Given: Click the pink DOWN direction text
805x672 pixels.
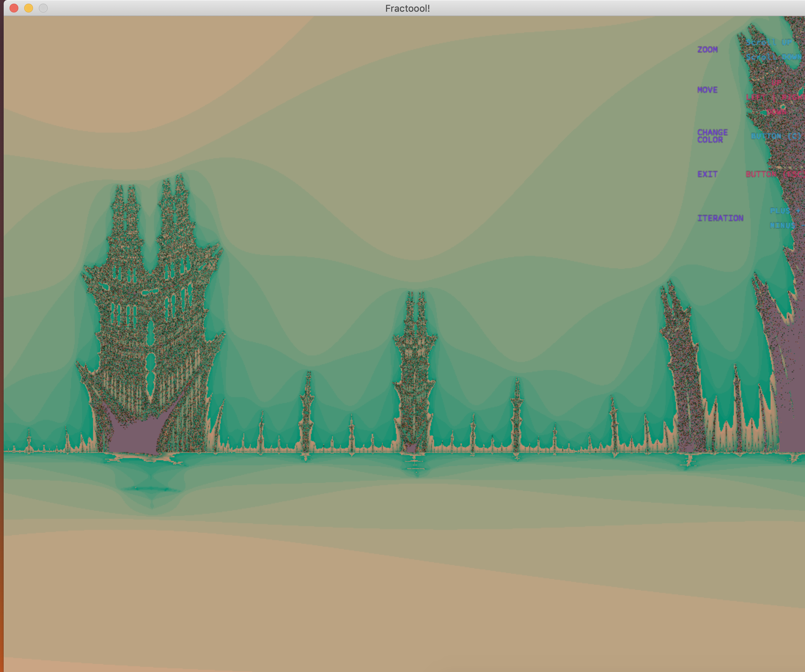Looking at the screenshot, I should point(776,112).
